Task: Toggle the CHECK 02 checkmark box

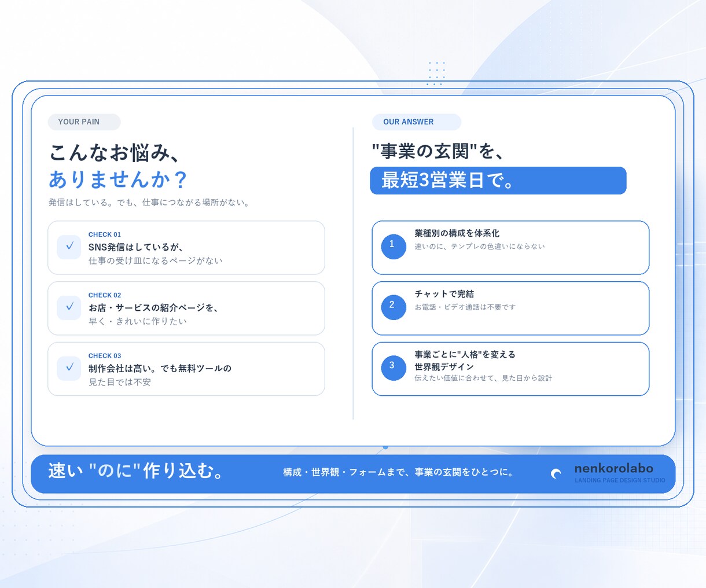Action: tap(69, 307)
